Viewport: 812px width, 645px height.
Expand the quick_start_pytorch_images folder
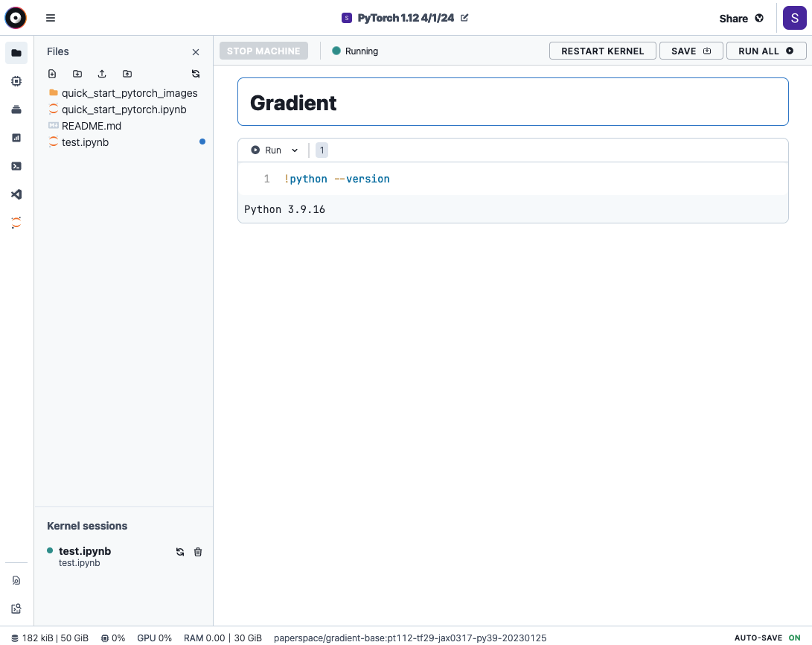point(130,93)
